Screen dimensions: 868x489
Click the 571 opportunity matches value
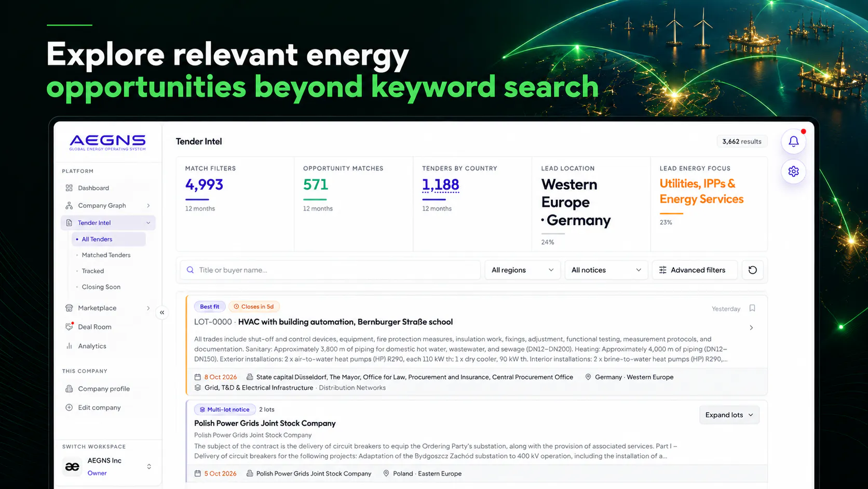coord(316,185)
